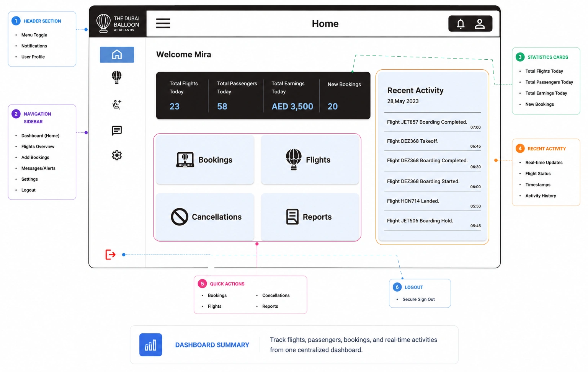Click the Reports document icon
Viewport: 588px width, 372px height.
click(292, 217)
